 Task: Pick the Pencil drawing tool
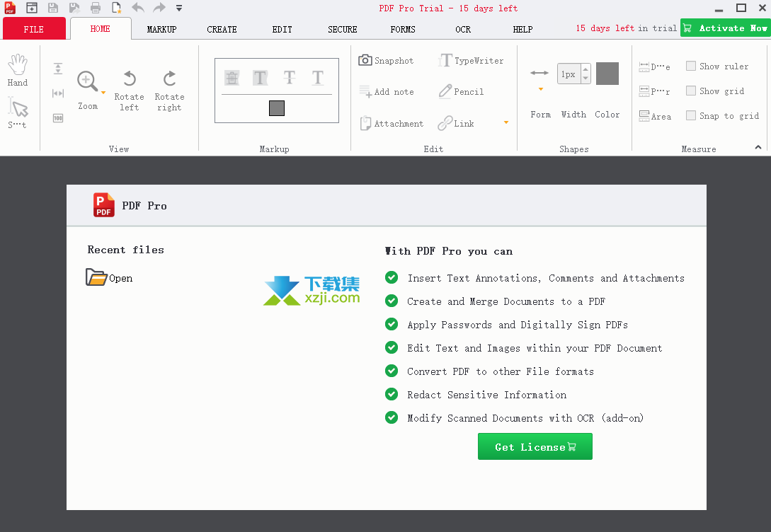461,92
